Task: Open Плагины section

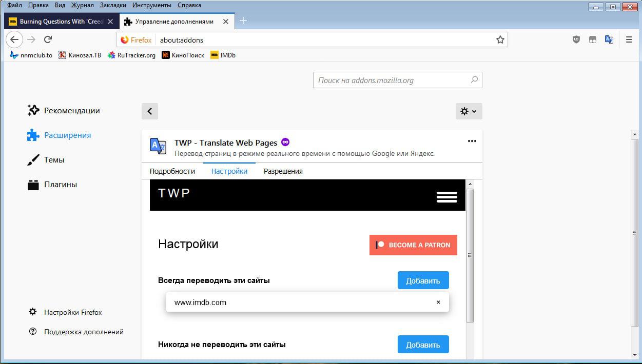Action: pos(52,184)
